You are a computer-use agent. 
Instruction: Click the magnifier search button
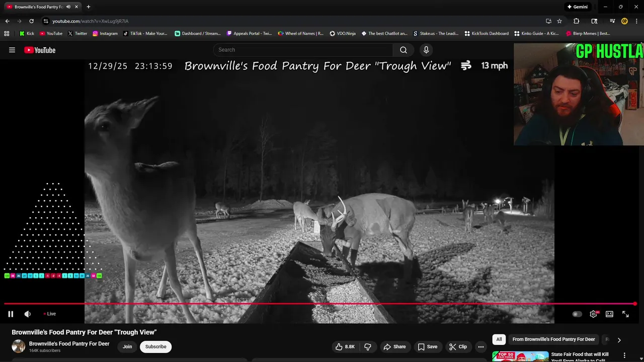[404, 50]
